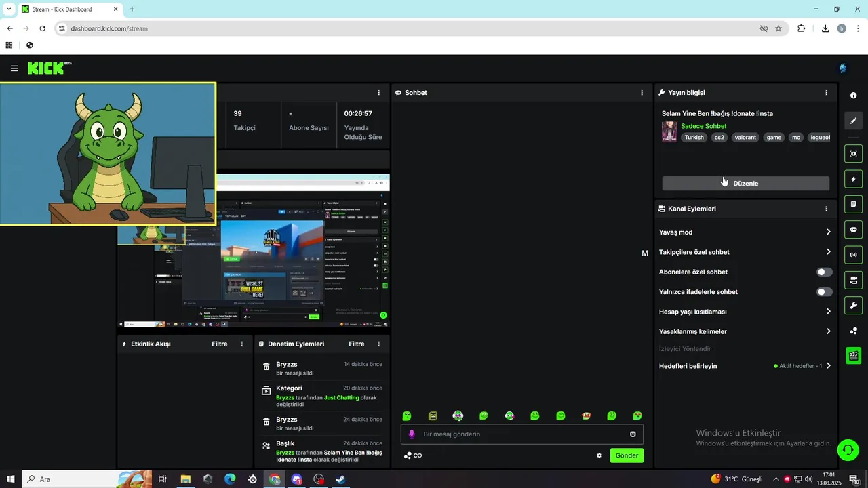The height and width of the screenshot is (488, 868).
Task: Click the dragon webcam overlay image
Action: coord(108,154)
